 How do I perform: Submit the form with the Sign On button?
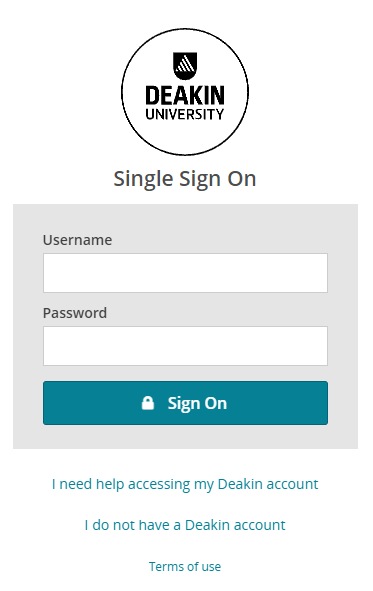185,403
